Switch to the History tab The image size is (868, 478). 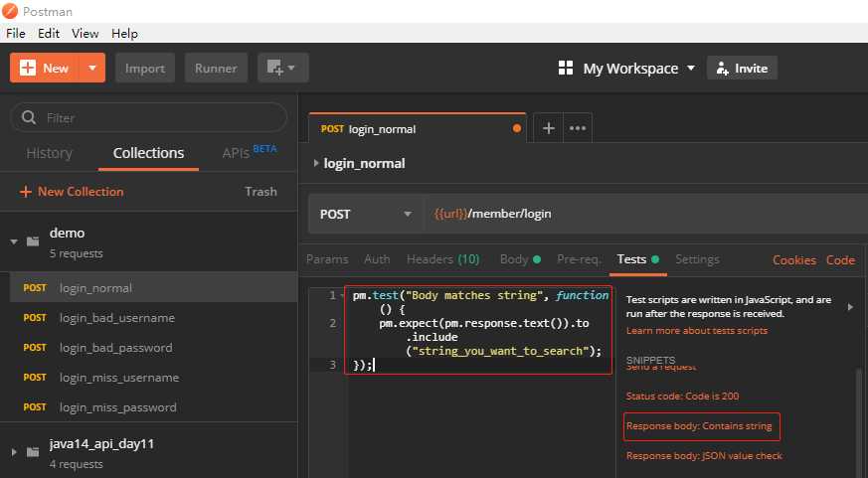coord(50,153)
